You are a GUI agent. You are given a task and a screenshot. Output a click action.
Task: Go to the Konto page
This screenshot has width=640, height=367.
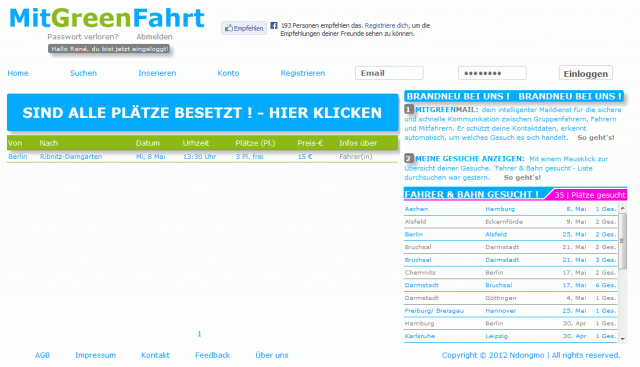228,73
